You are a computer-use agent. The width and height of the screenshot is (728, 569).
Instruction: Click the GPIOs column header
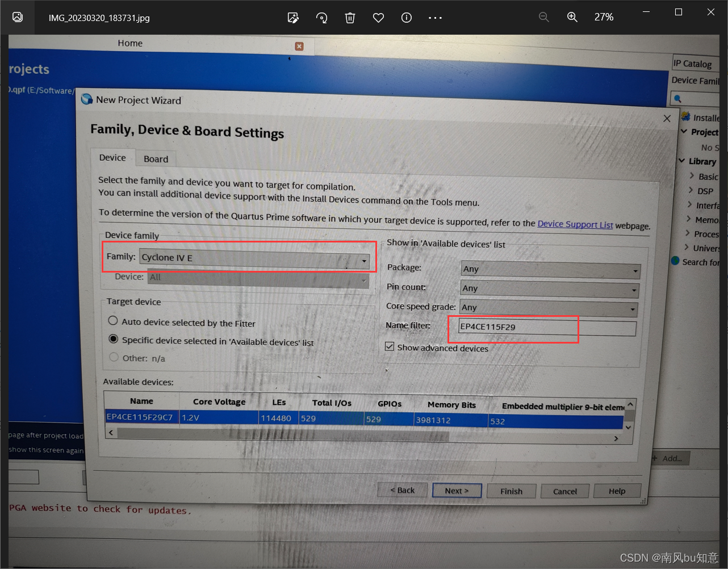click(x=390, y=404)
